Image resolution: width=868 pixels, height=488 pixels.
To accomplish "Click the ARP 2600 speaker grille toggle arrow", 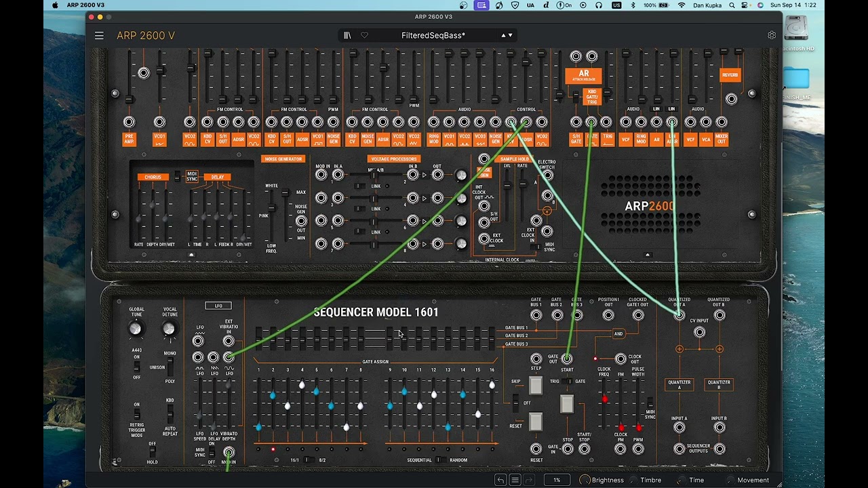I will point(648,255).
